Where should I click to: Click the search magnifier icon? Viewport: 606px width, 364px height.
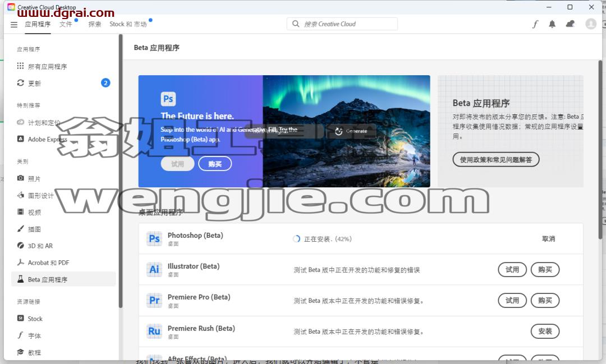pyautogui.click(x=296, y=24)
